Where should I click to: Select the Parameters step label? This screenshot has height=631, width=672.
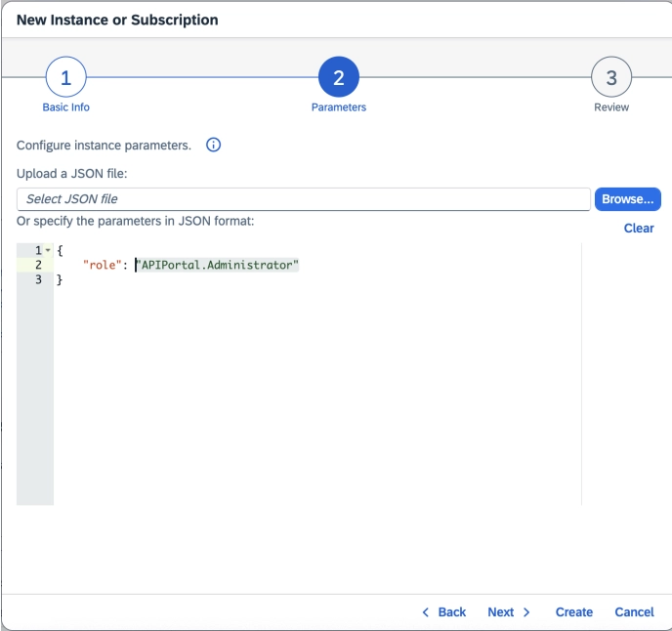pos(339,107)
